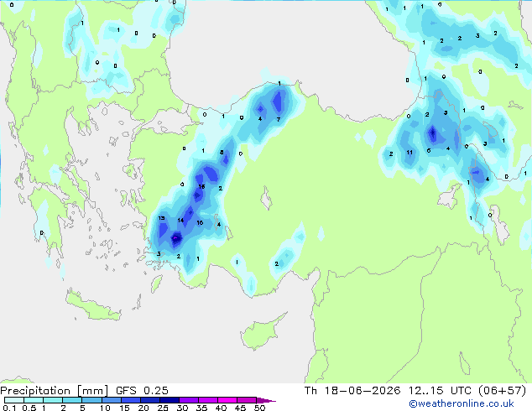
Task: Click the island of Cyprus on the map
Action: coord(261,334)
